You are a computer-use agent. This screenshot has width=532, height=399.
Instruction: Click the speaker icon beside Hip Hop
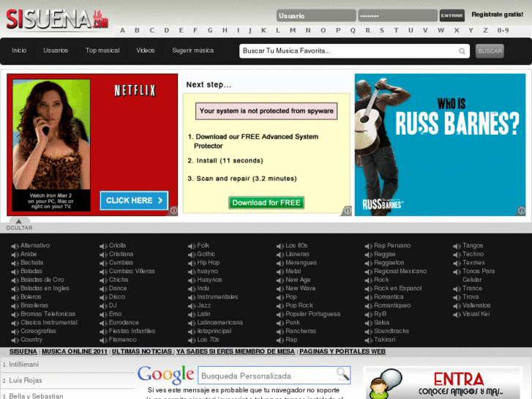(192, 263)
